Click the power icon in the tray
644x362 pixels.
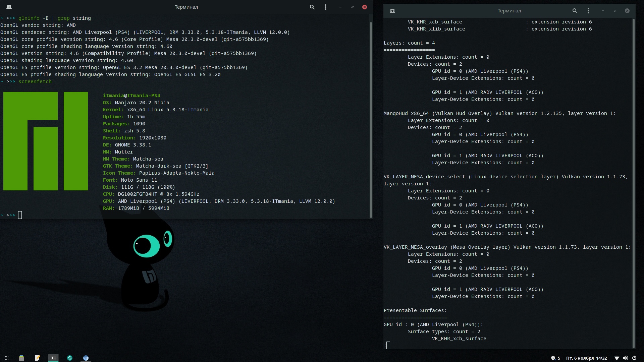pos(635,358)
